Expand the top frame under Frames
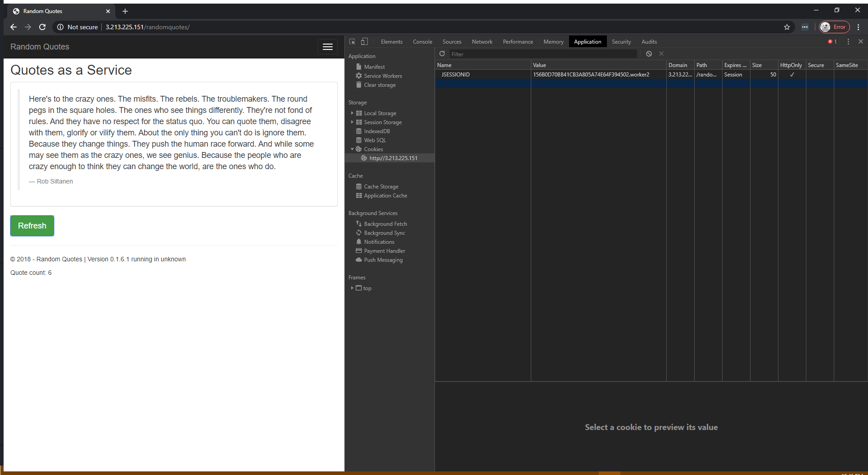The height and width of the screenshot is (475, 868). 352,288
